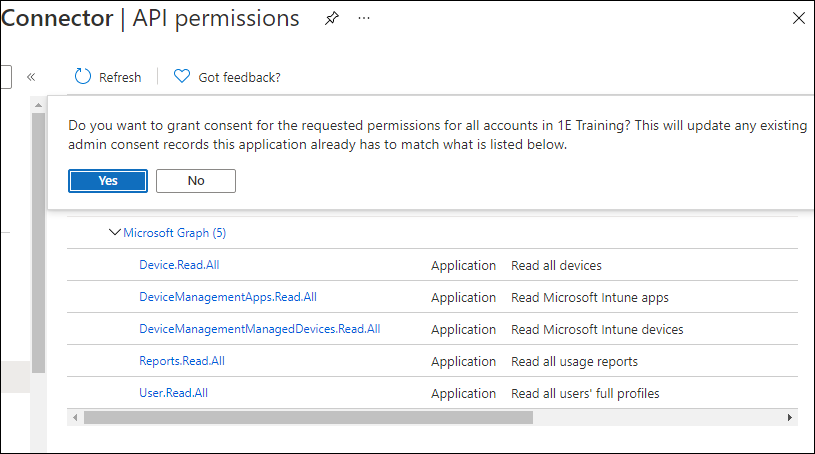Decline consent by clicking No

click(196, 181)
